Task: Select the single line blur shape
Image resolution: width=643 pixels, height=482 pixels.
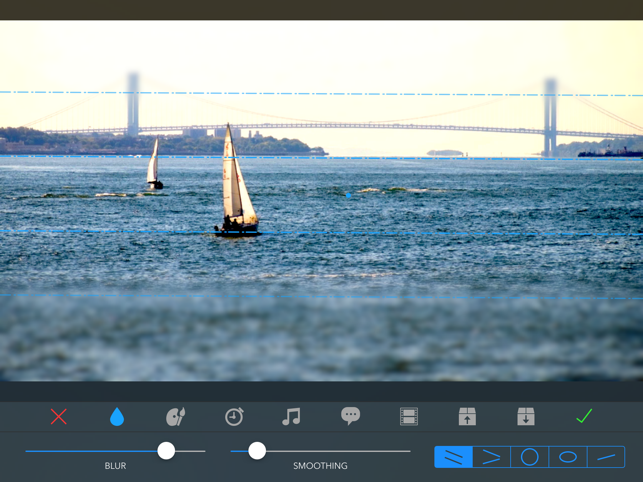Action: pos(606,457)
